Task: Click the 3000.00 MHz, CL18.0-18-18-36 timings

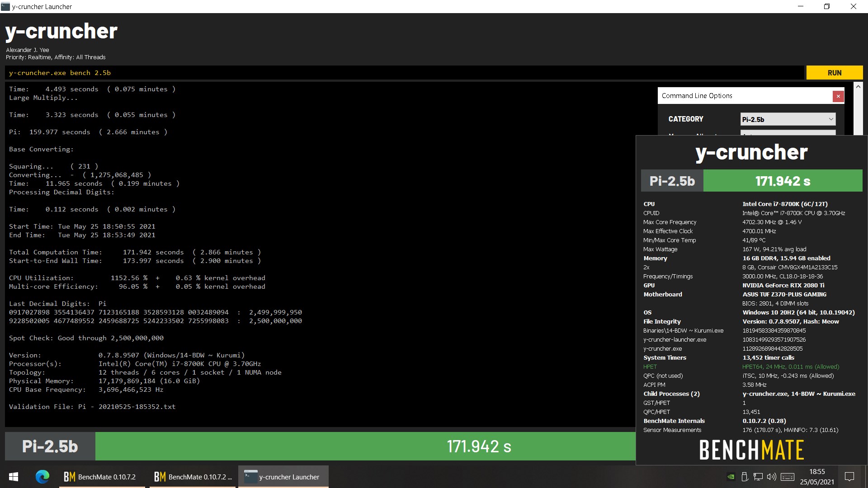Action: (x=783, y=276)
